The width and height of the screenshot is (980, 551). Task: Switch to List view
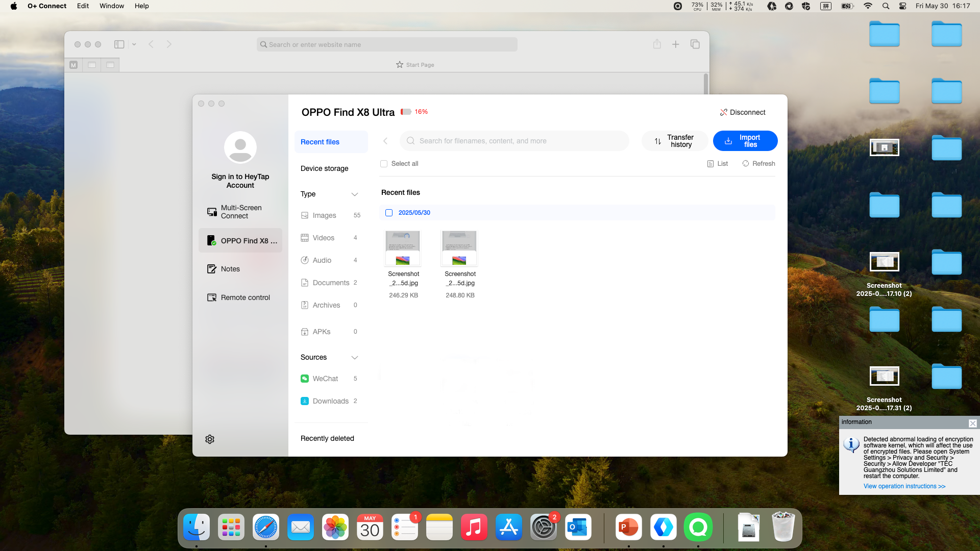click(718, 163)
